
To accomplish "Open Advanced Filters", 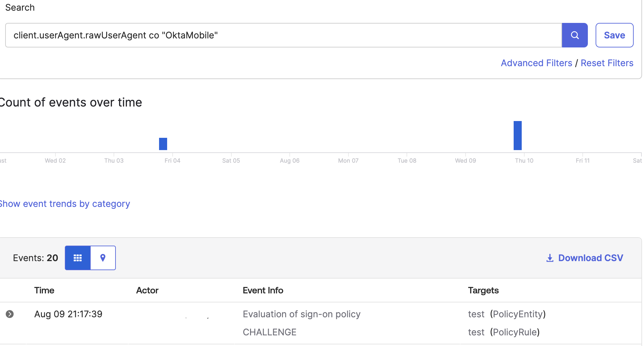I will [x=536, y=63].
